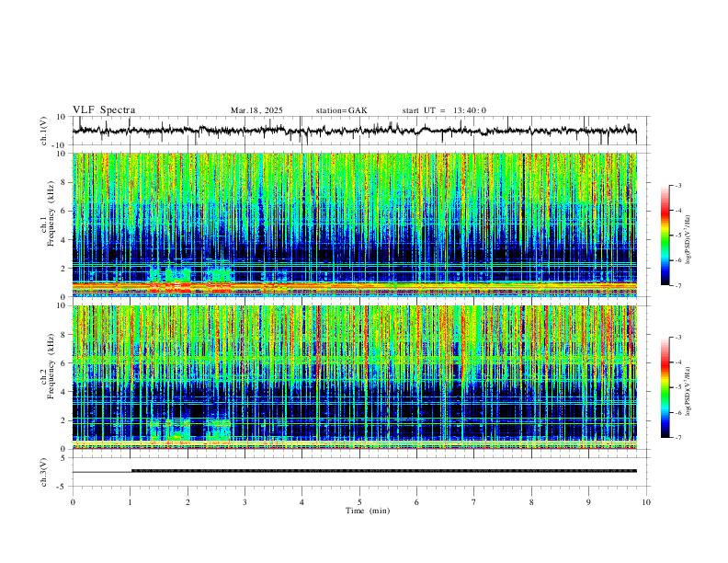The image size is (728, 563).
Task: Click the time axis tick label "1"
Action: 131,502
